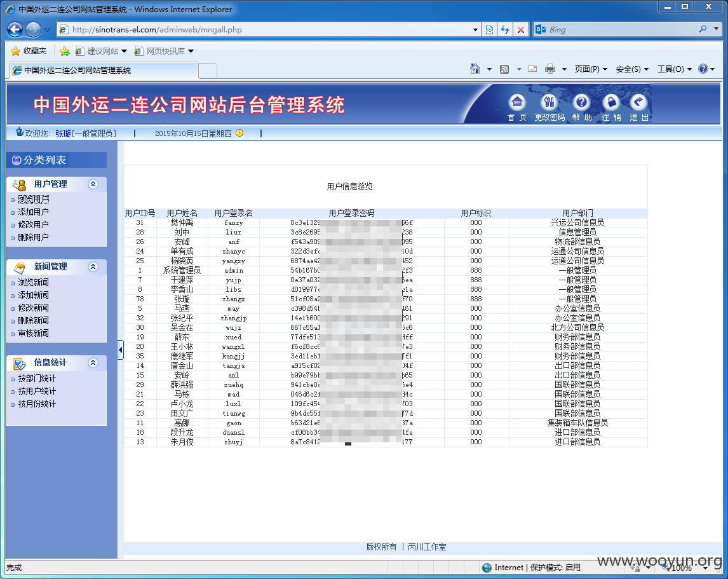This screenshot has height=579, width=728.
Task: Open 删除用户 in sidebar
Action: (x=34, y=238)
